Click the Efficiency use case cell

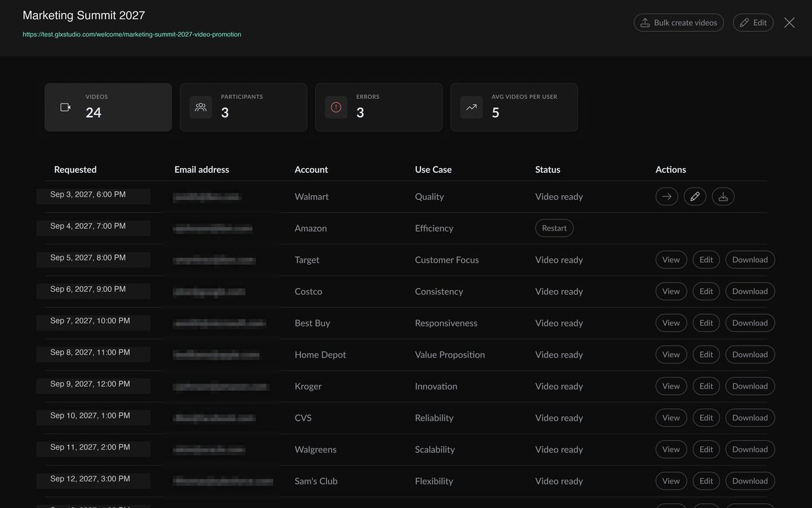434,228
